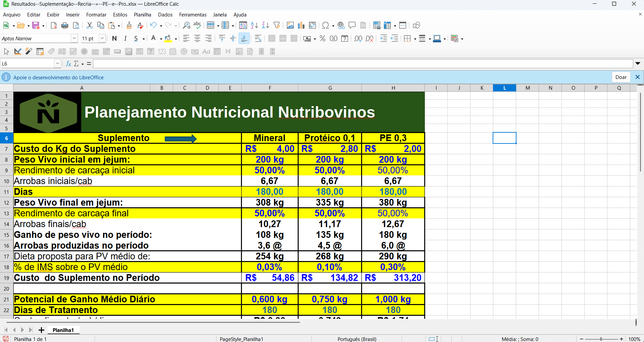This screenshot has width=644, height=342.
Task: Click the Cut scissors icon
Action: 89,25
